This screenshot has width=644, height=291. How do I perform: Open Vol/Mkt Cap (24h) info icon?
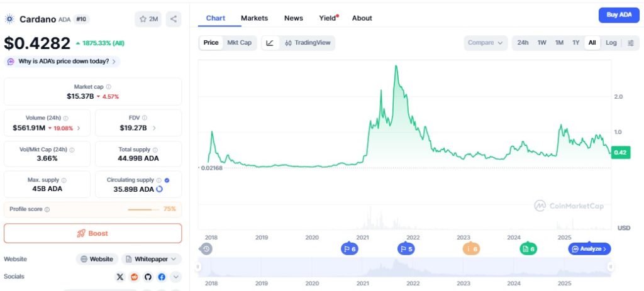click(x=72, y=150)
